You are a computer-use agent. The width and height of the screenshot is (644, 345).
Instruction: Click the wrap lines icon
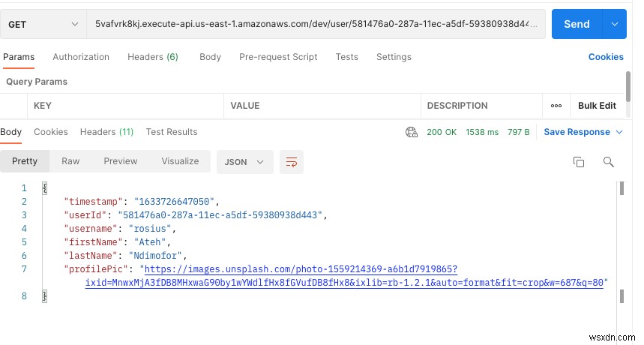(x=291, y=161)
